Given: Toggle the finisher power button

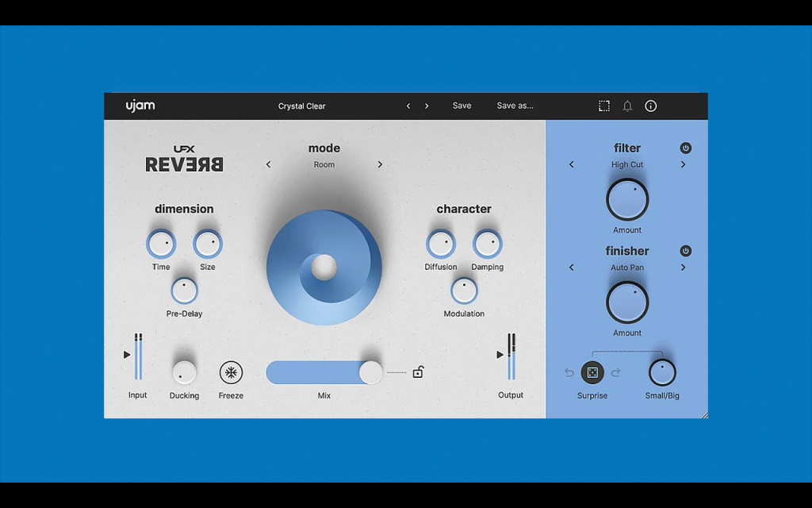Looking at the screenshot, I should pyautogui.click(x=685, y=251).
